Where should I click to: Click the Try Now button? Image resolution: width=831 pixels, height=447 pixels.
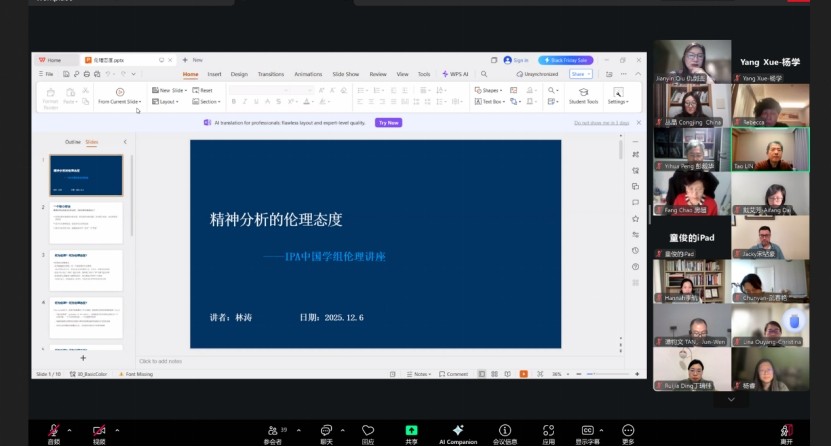(388, 122)
